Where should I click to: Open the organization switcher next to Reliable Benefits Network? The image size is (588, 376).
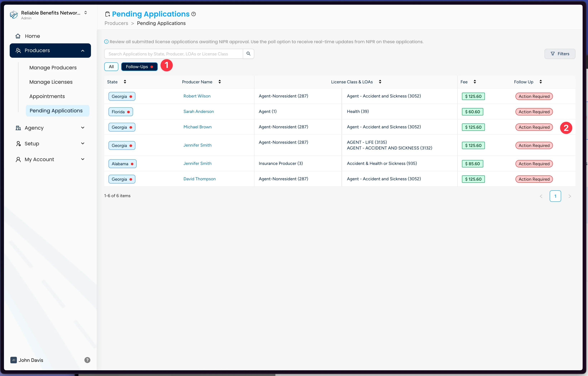coord(85,13)
